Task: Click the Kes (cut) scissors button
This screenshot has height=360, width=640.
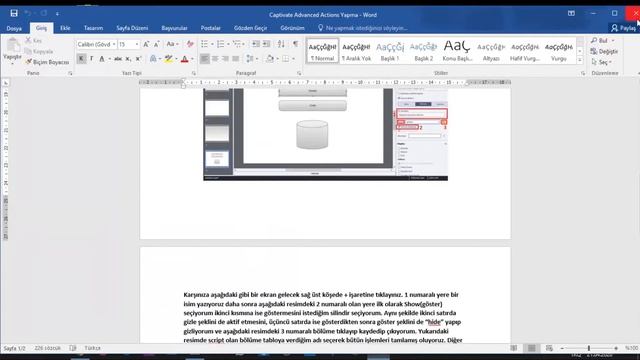Action: click(33, 40)
